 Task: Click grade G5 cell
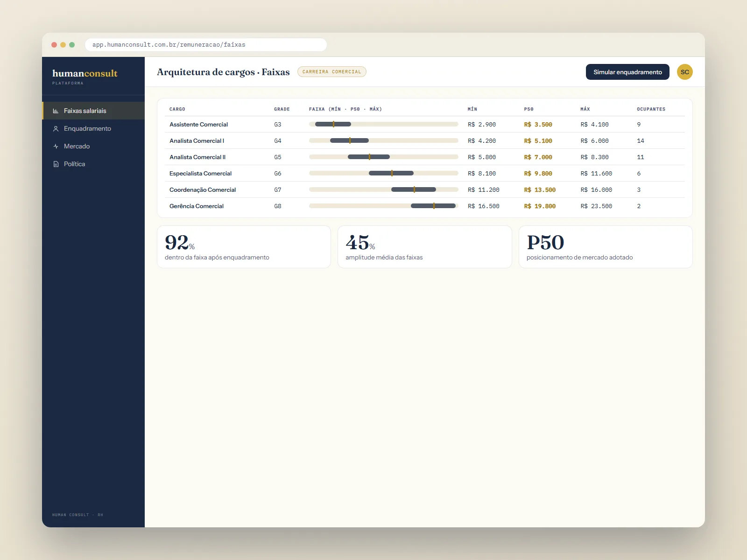(x=277, y=157)
